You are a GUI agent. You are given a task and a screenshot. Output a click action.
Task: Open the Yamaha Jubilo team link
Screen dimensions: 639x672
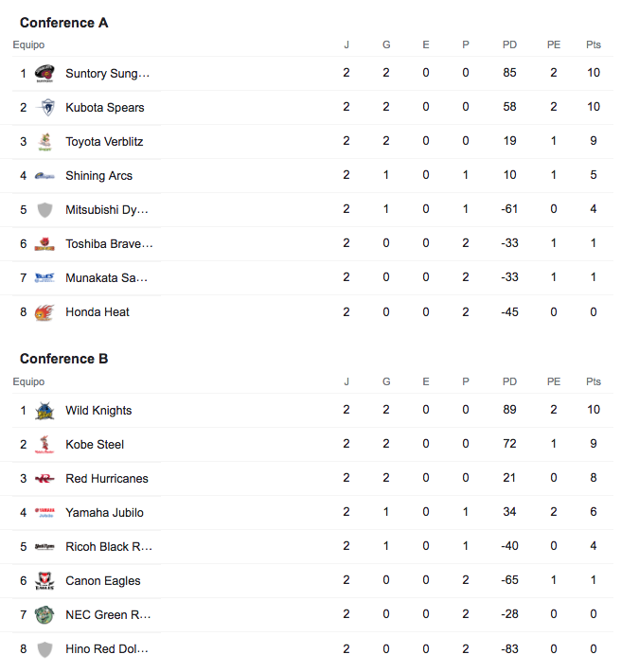click(x=104, y=513)
